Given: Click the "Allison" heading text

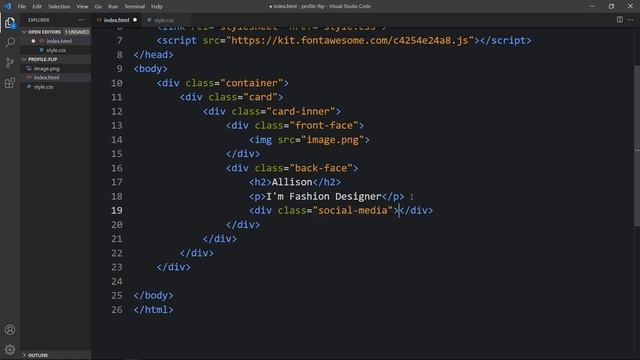Looking at the screenshot, I should [x=292, y=182].
